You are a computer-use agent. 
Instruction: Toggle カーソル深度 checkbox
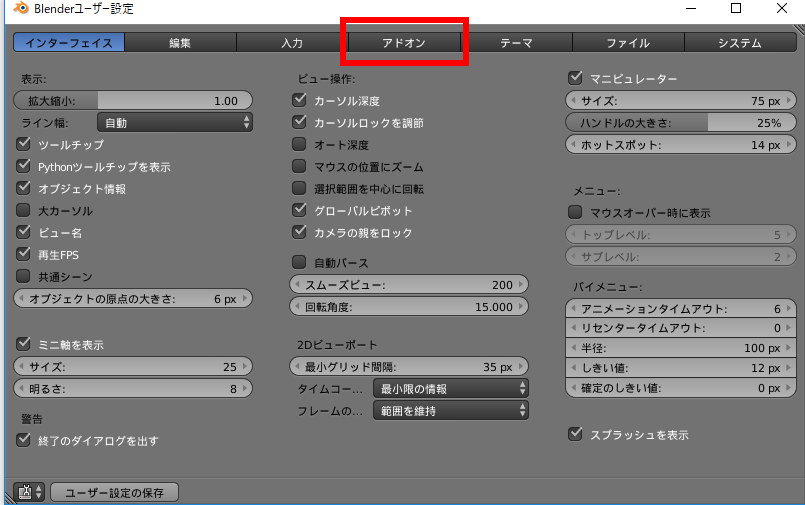tap(299, 100)
